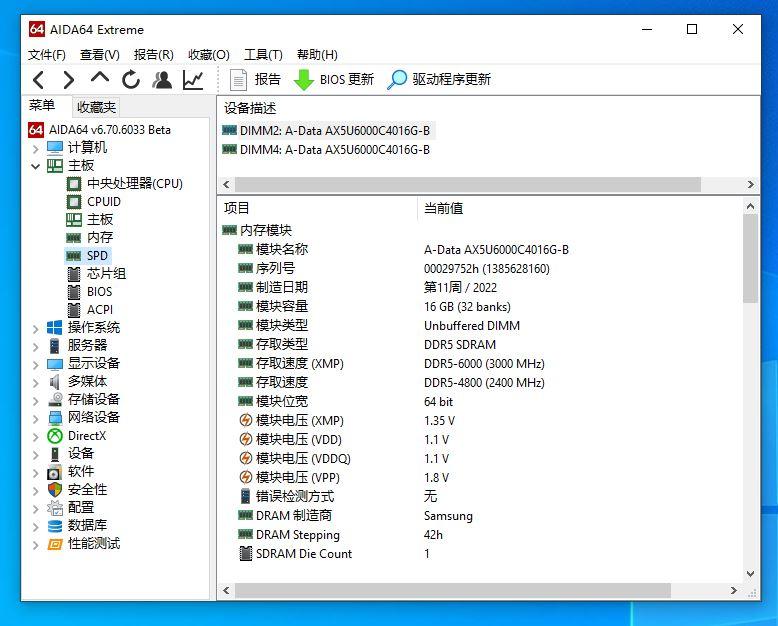The height and width of the screenshot is (626, 778).
Task: Click the forward navigation arrow
Action: point(69,80)
